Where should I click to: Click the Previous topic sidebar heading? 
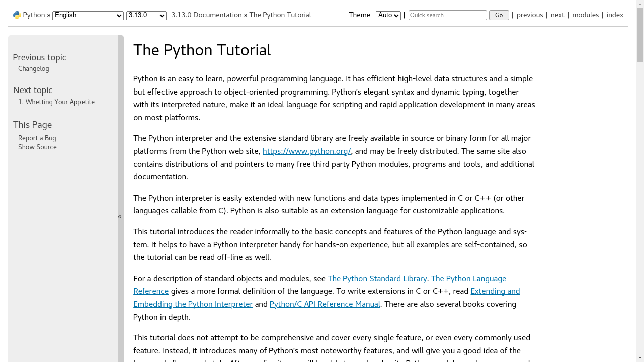(39, 58)
